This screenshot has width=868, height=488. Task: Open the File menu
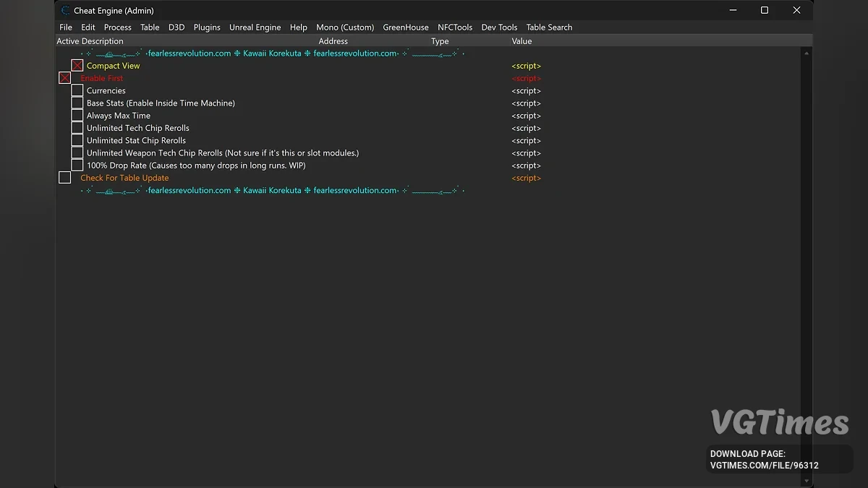click(66, 27)
